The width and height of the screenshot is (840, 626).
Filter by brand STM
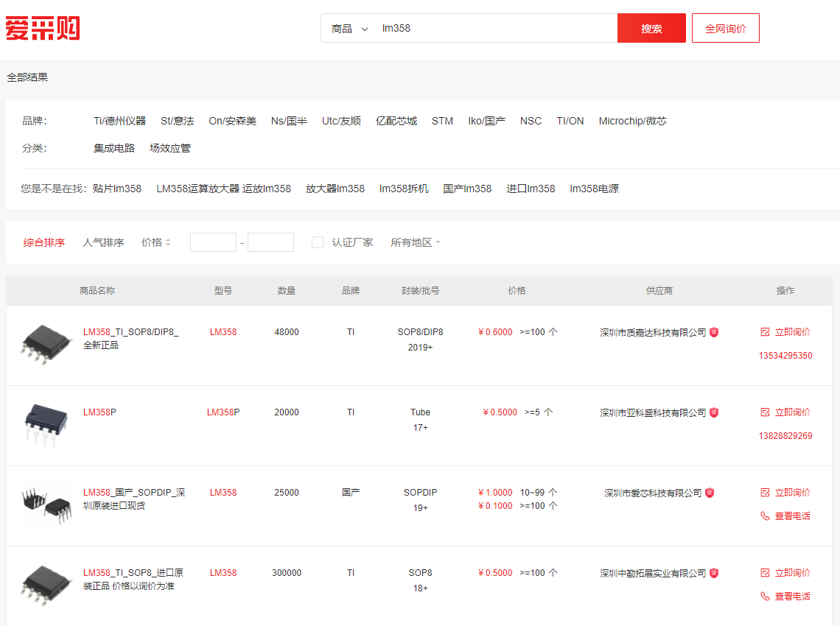click(443, 121)
